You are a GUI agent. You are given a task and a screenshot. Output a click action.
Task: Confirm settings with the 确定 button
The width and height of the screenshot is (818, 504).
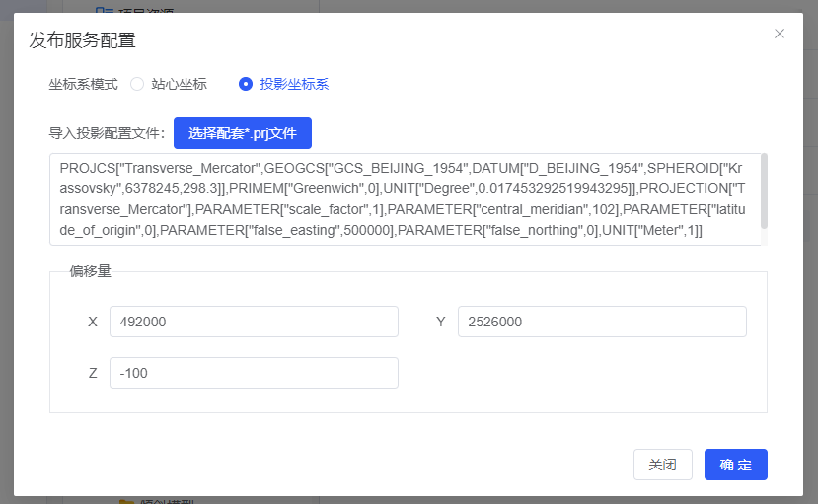point(735,465)
